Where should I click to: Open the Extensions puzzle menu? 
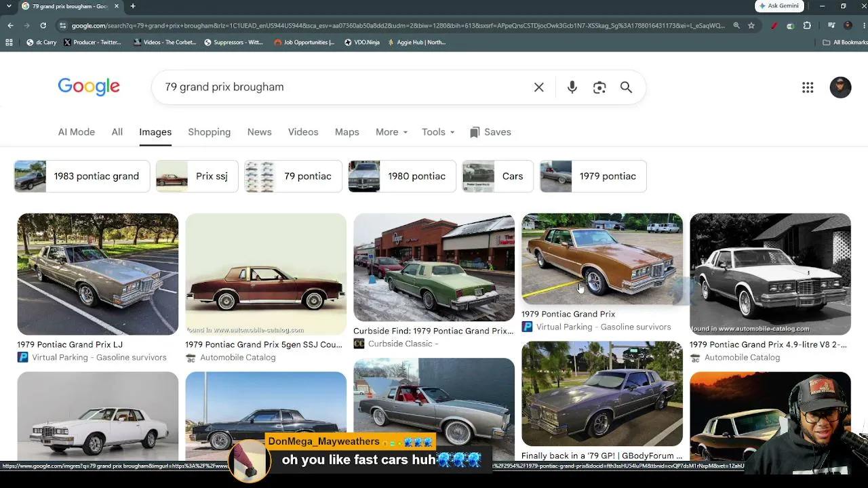pyautogui.click(x=807, y=26)
